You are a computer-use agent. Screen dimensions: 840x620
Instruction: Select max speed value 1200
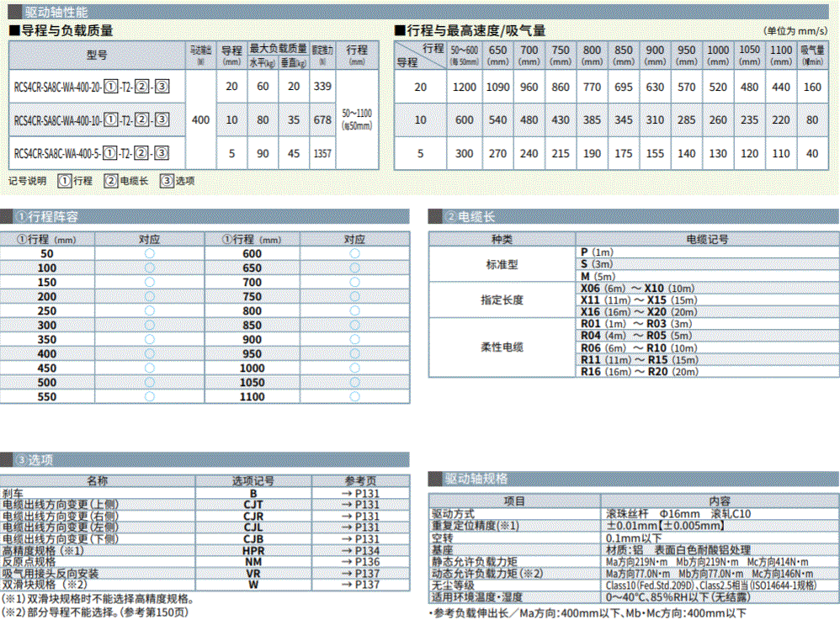pos(464,87)
